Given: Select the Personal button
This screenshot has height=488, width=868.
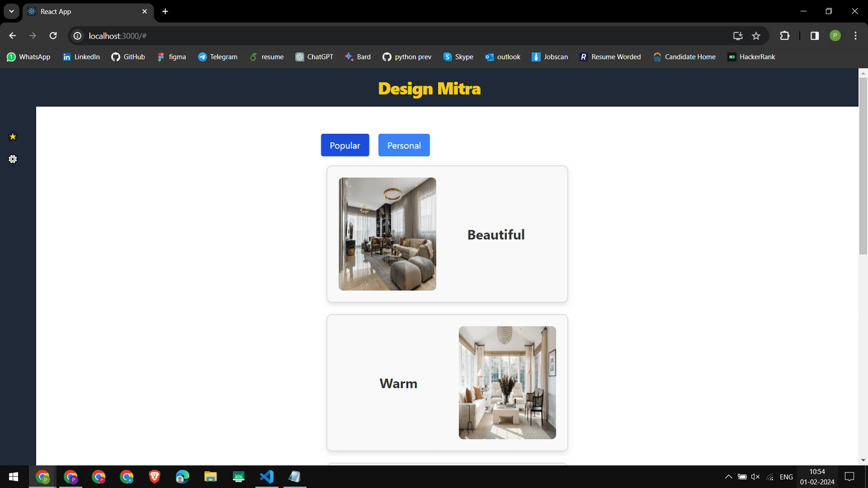Looking at the screenshot, I should point(404,145).
